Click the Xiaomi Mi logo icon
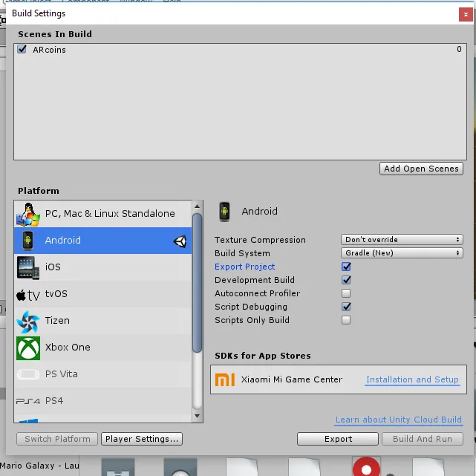Screen dimensions: 476x476 pos(225,379)
